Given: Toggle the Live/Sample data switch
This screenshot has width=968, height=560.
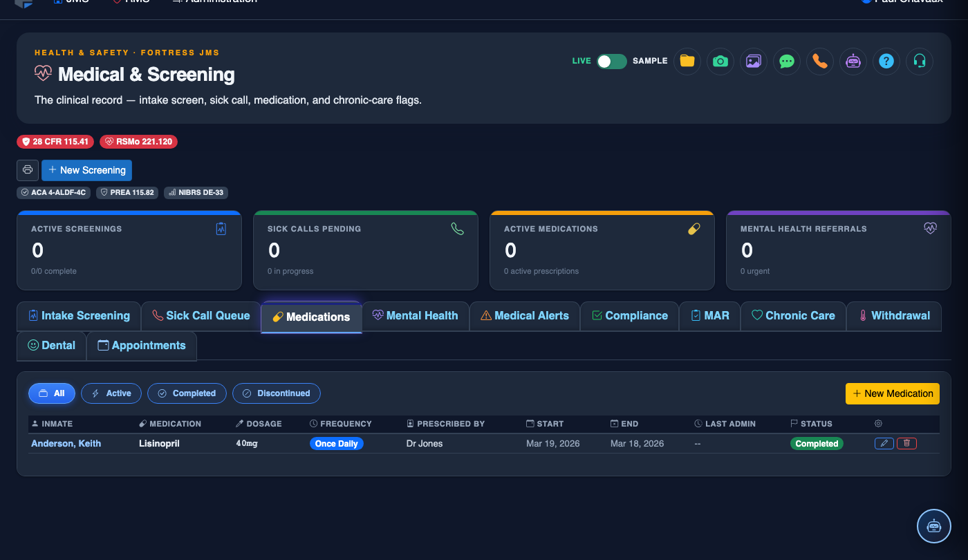Looking at the screenshot, I should pos(612,61).
